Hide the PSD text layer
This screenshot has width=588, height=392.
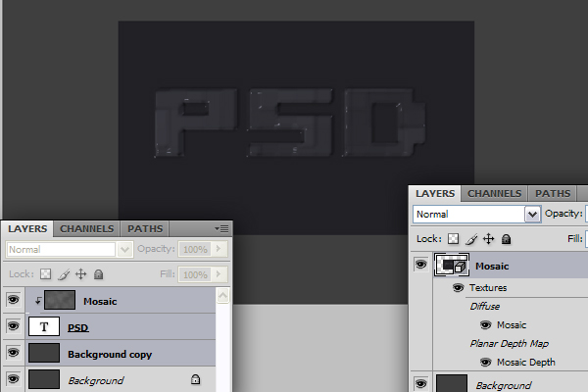13,326
